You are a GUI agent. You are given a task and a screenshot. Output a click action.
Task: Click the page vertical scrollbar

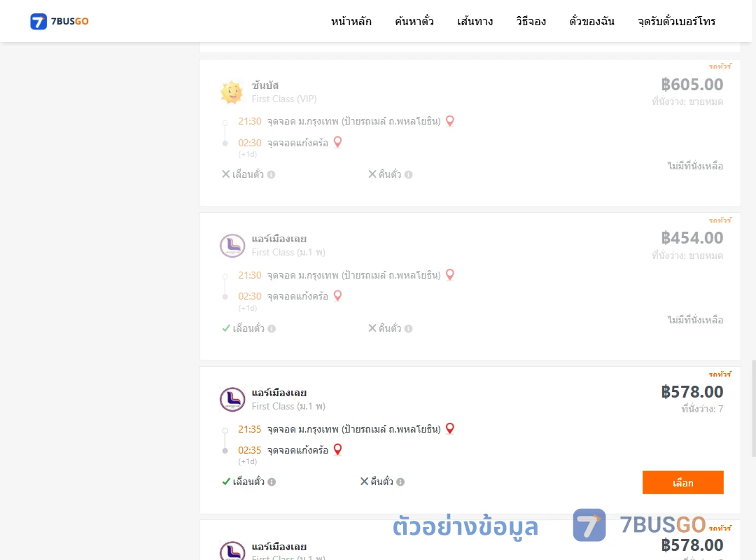(754, 408)
